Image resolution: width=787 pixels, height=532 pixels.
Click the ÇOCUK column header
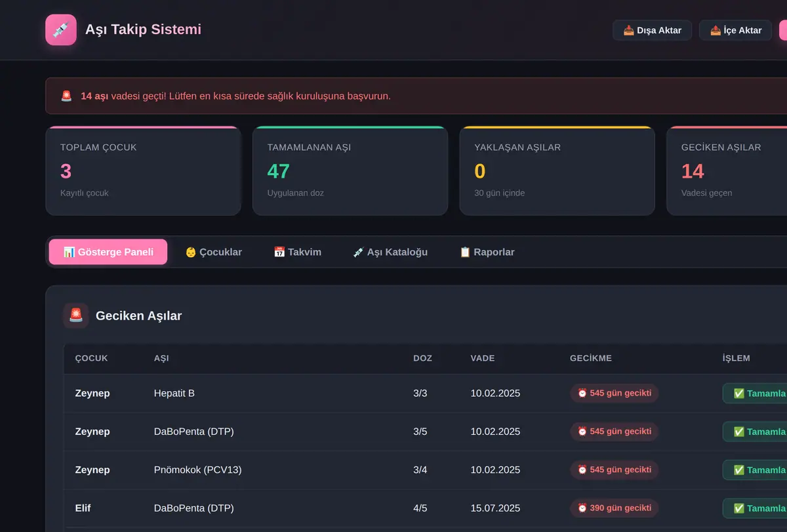click(91, 358)
